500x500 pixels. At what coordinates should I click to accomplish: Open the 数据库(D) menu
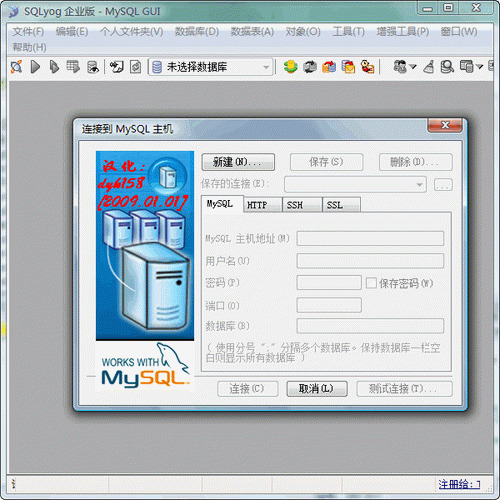coord(197,32)
